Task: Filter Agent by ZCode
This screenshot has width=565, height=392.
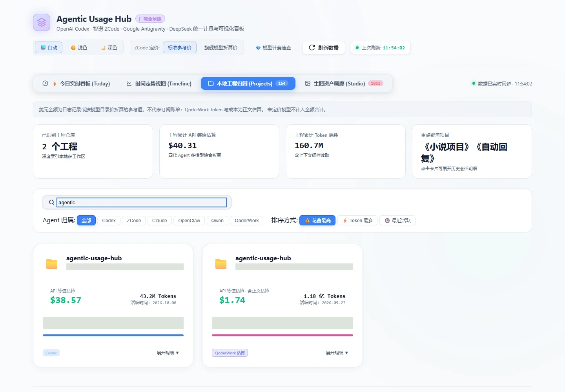Action: [x=134, y=221]
